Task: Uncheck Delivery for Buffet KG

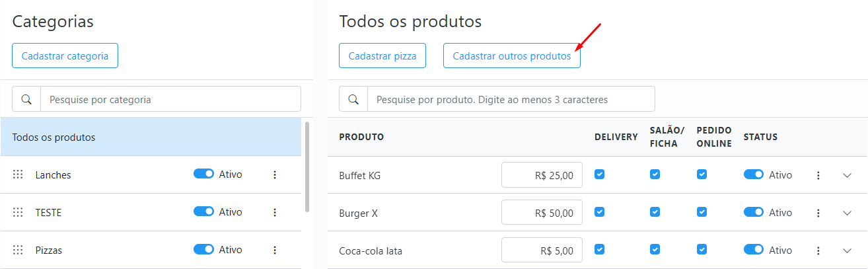Action: pyautogui.click(x=599, y=174)
